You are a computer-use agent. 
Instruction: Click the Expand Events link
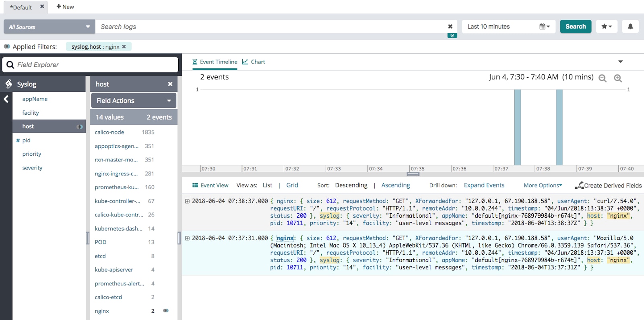484,185
